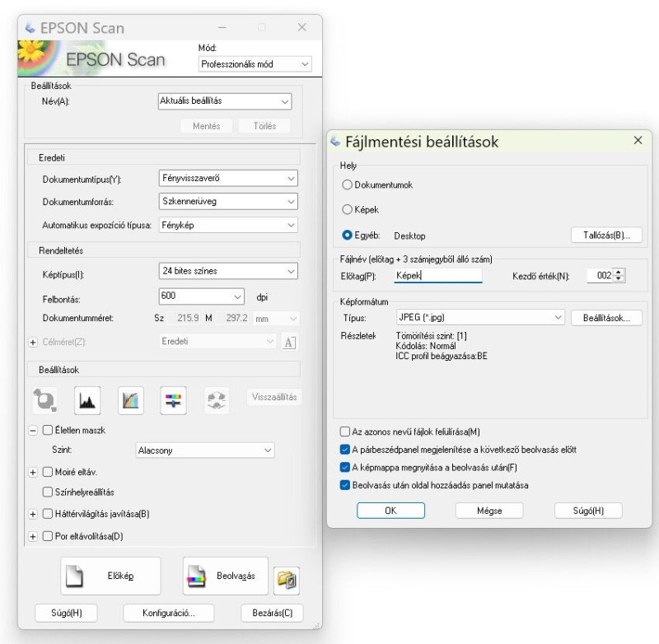The width and height of the screenshot is (659, 644).
Task: Open Súgó(H) in file save dialog
Action: pyautogui.click(x=588, y=511)
